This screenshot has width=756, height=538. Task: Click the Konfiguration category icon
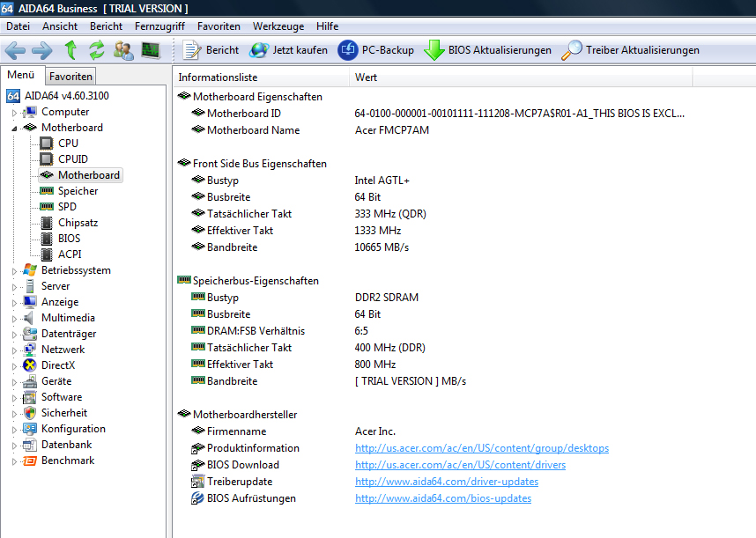30,429
